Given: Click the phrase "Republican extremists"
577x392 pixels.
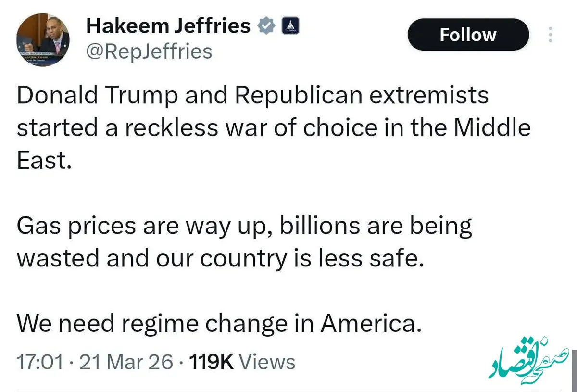Looking at the screenshot, I should (361, 95).
